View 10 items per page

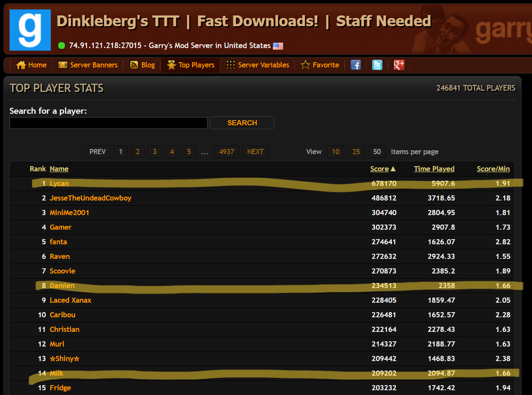(335, 152)
